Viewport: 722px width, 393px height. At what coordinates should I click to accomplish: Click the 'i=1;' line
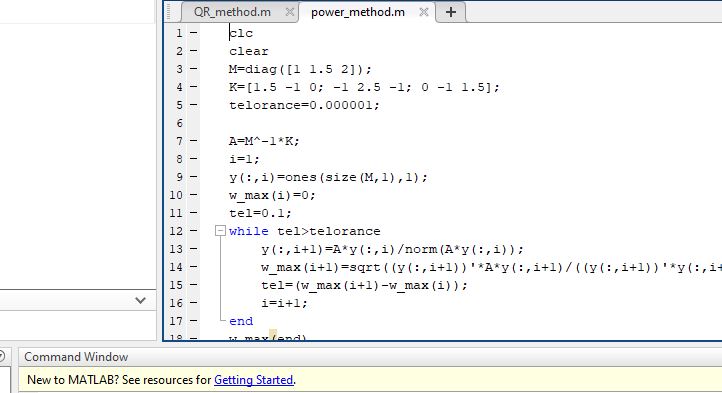click(245, 159)
